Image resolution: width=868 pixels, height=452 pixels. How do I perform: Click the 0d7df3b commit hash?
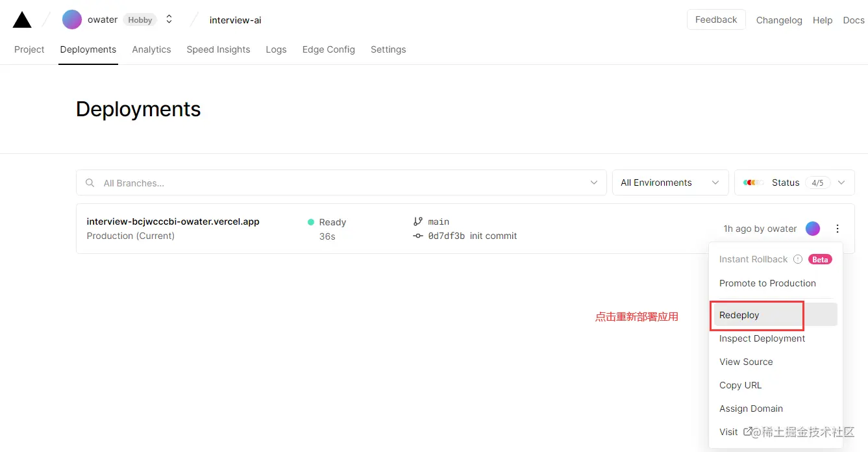point(447,236)
